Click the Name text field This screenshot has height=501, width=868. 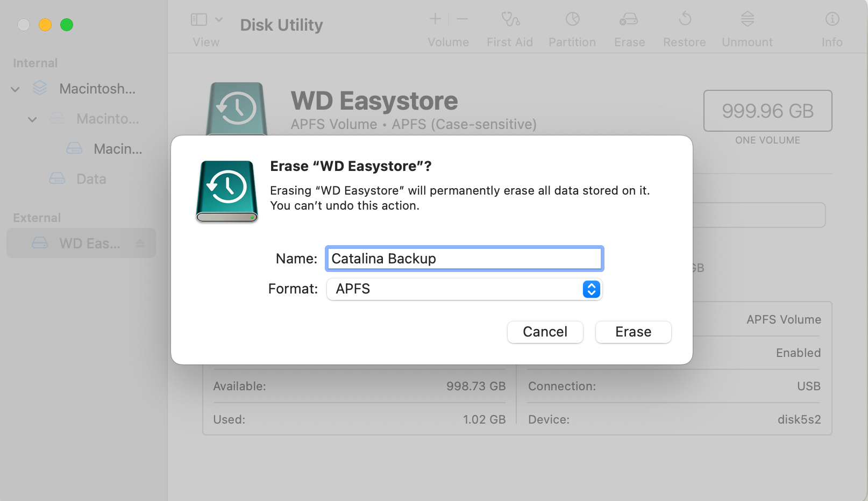coord(464,259)
